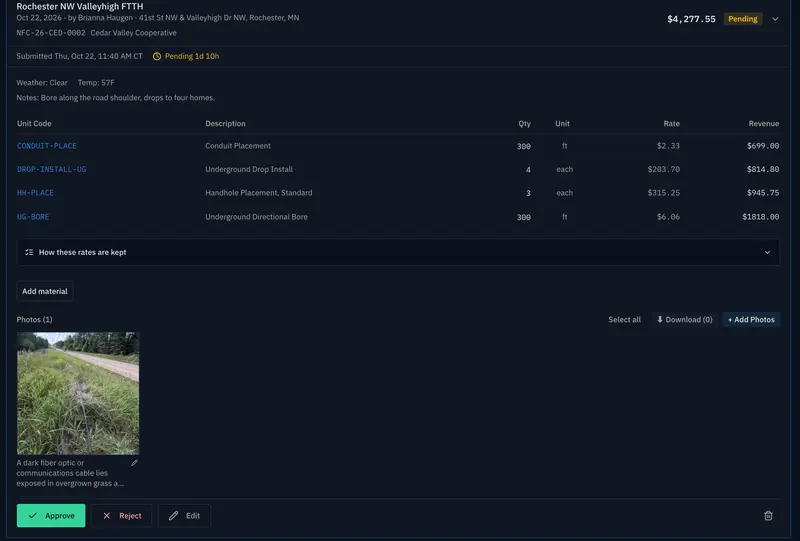Click the + Add Photos button

751,319
